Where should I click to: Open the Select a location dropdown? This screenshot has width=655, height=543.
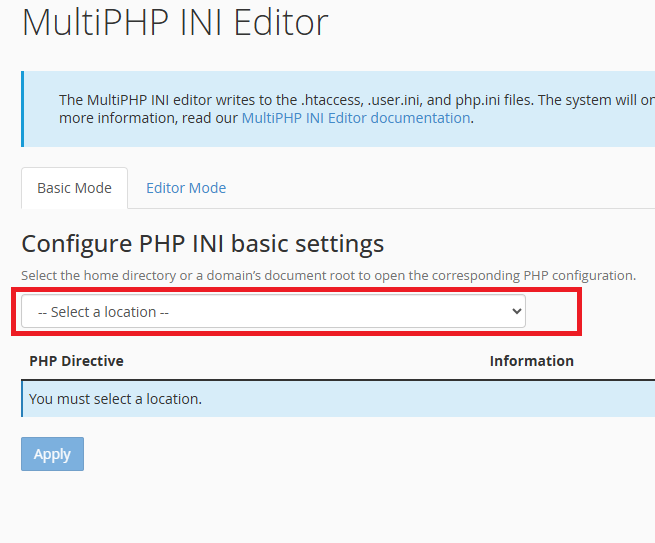tap(273, 312)
